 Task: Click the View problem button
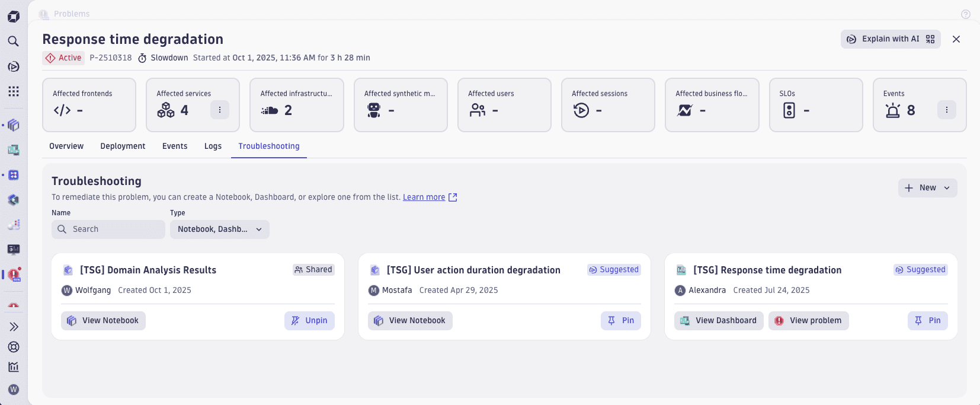click(x=809, y=321)
